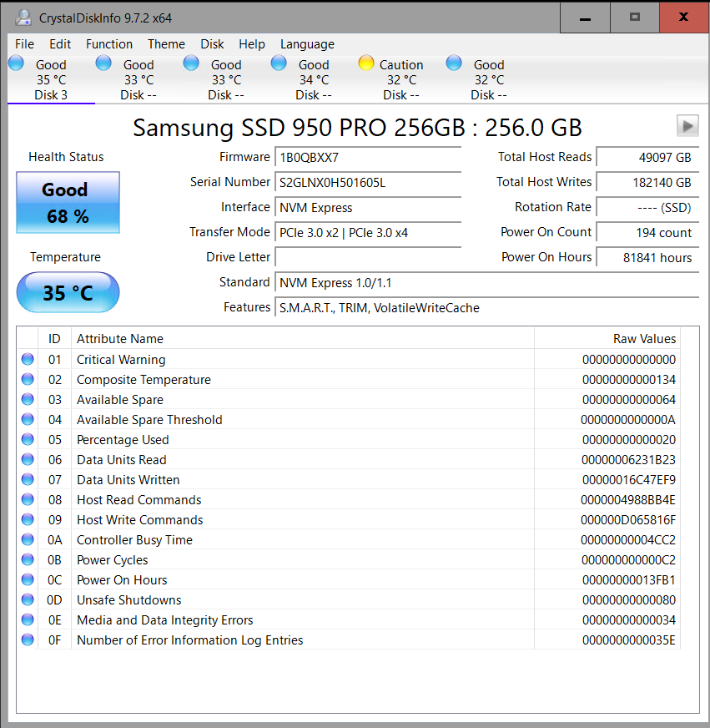Click status orb for Media and Data Integrity Errors
Viewport: 710px width, 728px height.
28,620
